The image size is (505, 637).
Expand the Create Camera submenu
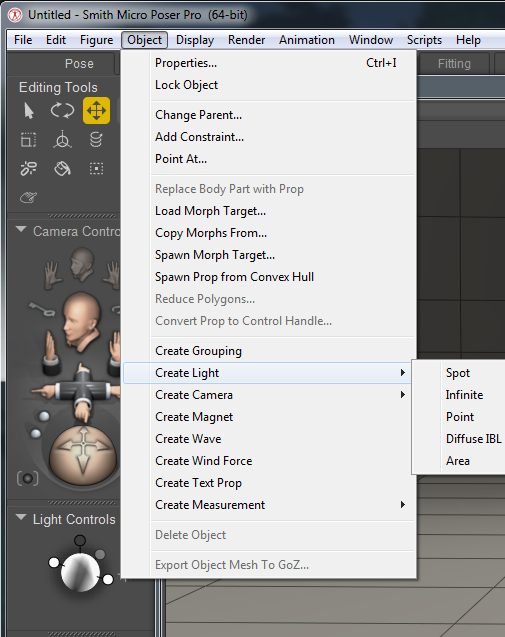coord(270,395)
